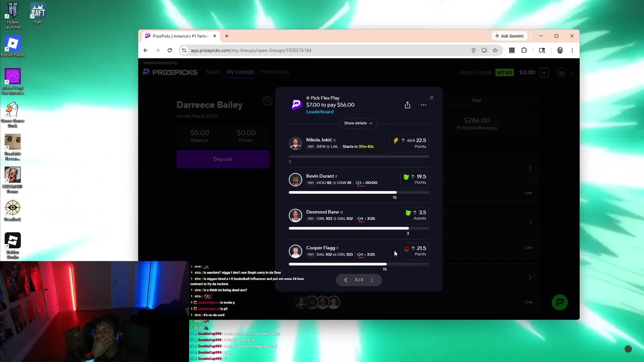Click the Deposit button

tap(223, 159)
